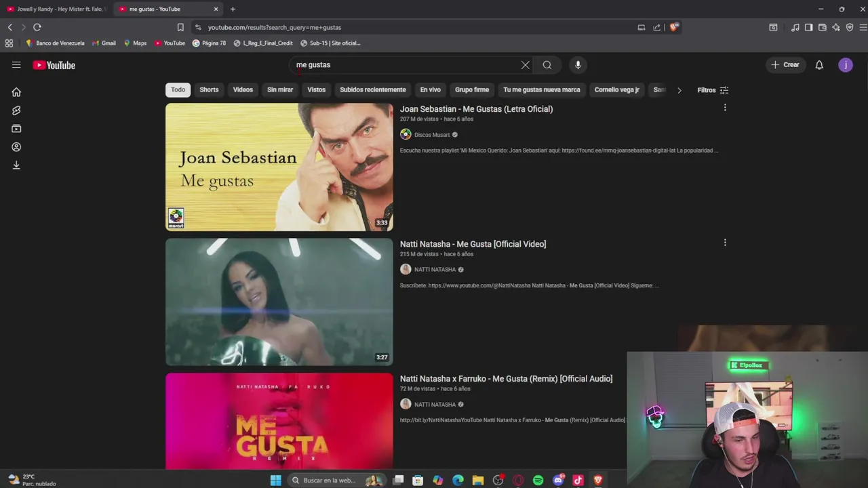Switch to the Jowell y Randy tab

(56, 9)
